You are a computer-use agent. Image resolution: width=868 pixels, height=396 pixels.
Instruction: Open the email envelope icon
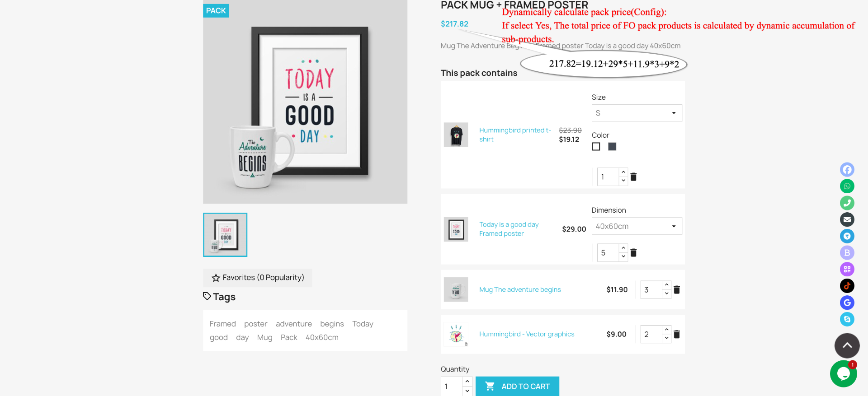pyautogui.click(x=847, y=219)
